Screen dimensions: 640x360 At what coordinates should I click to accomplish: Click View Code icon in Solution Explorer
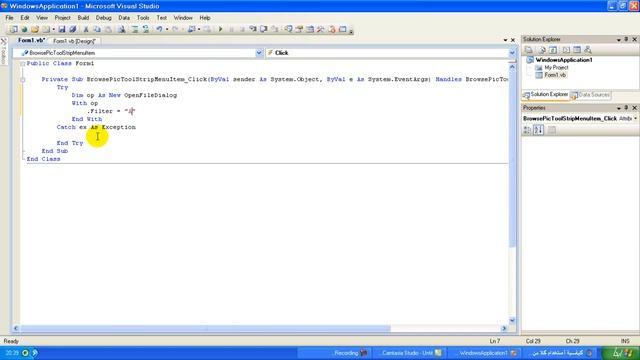[x=566, y=50]
